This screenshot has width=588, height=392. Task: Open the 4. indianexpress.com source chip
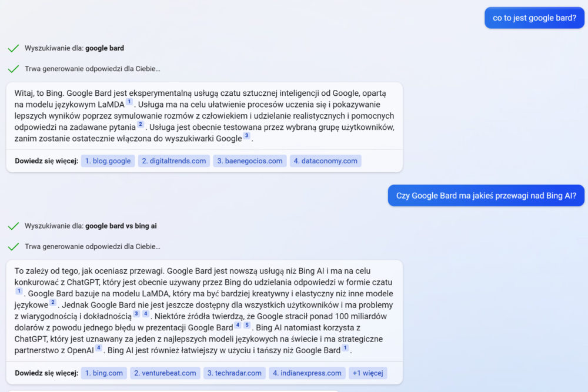click(307, 373)
